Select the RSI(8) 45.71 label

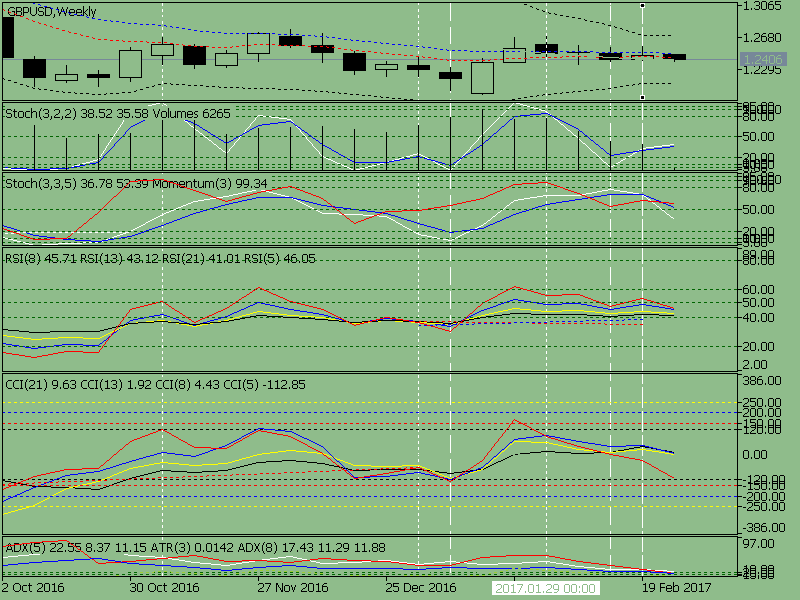click(41, 259)
